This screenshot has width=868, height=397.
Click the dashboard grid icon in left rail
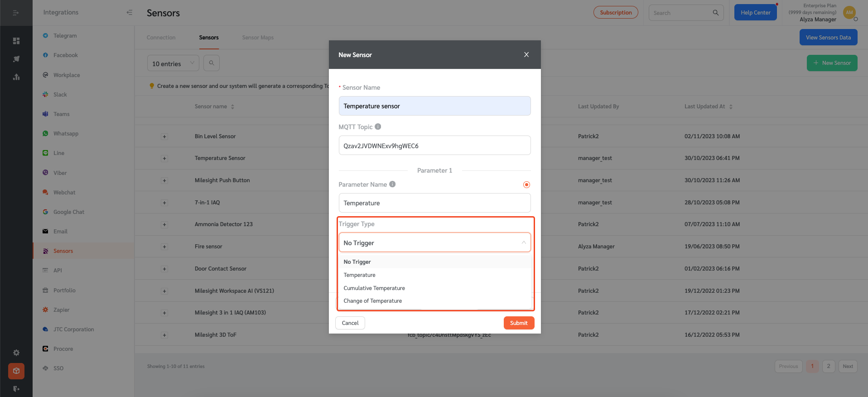click(x=16, y=41)
